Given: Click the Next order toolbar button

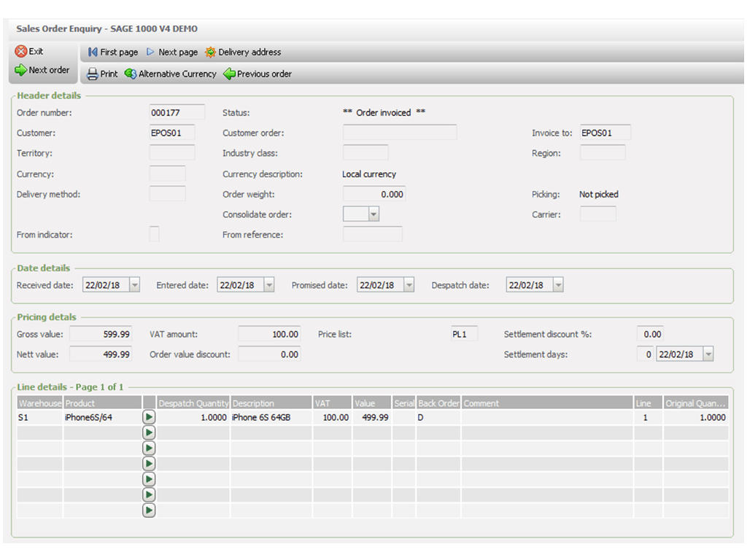Looking at the screenshot, I should tap(42, 70).
